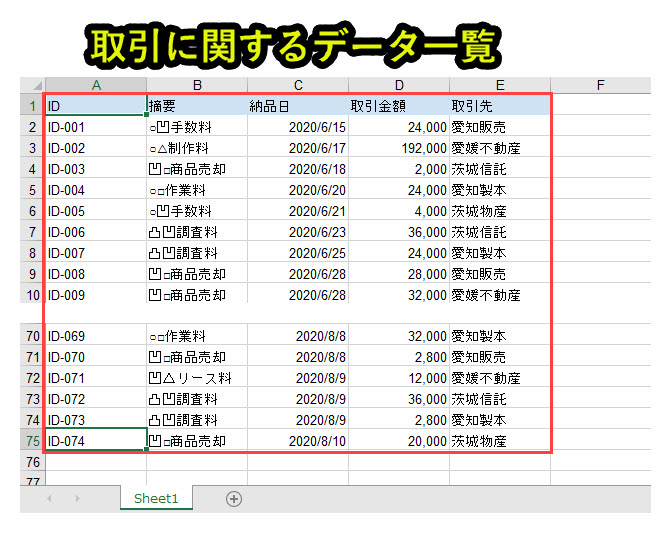671x533 pixels.
Task: Select cell ID-069
Action: coord(96,335)
